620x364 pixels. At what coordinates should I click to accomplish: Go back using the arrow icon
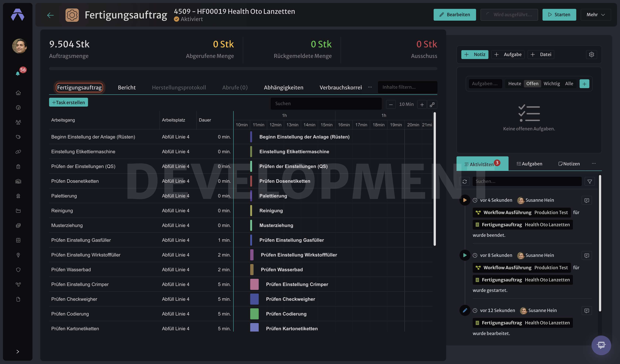pos(50,15)
